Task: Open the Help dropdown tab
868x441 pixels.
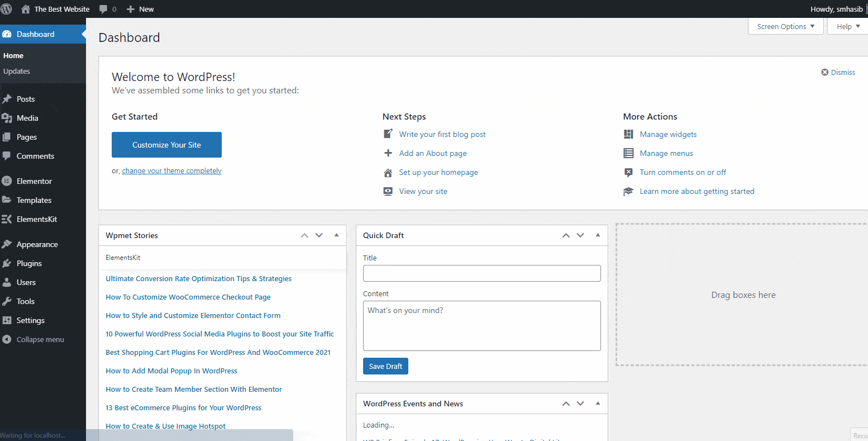Action: 848,26
